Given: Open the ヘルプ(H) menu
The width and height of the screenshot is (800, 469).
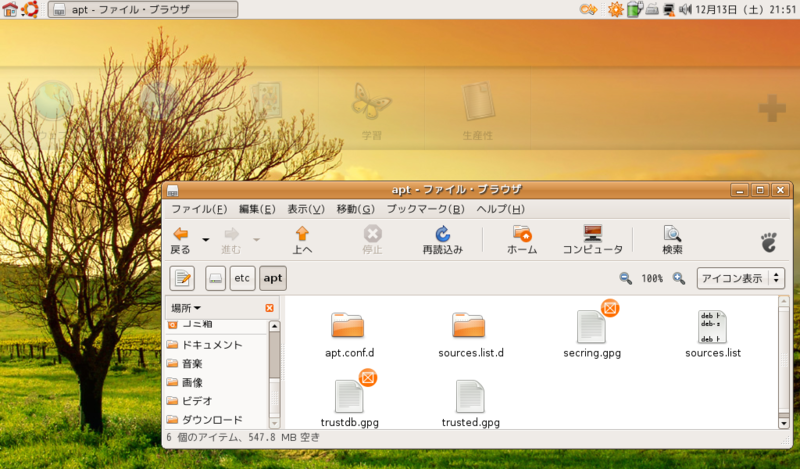Looking at the screenshot, I should coord(501,209).
